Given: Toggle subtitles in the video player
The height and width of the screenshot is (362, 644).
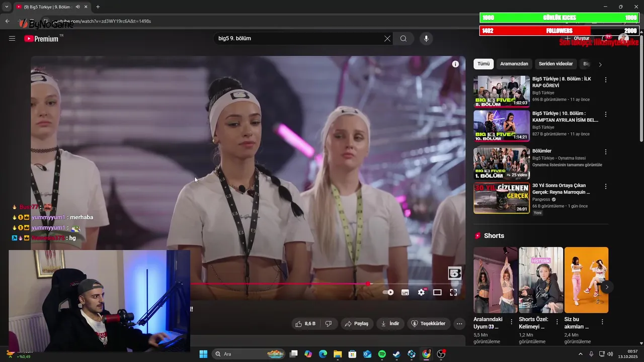Looking at the screenshot, I should click(x=405, y=292).
